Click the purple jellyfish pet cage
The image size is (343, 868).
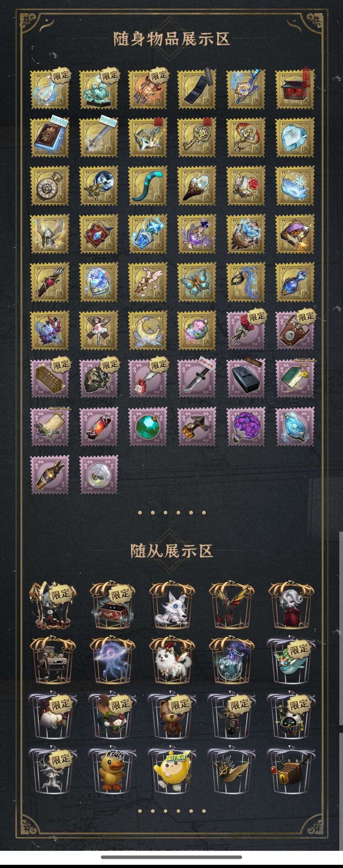click(x=112, y=659)
